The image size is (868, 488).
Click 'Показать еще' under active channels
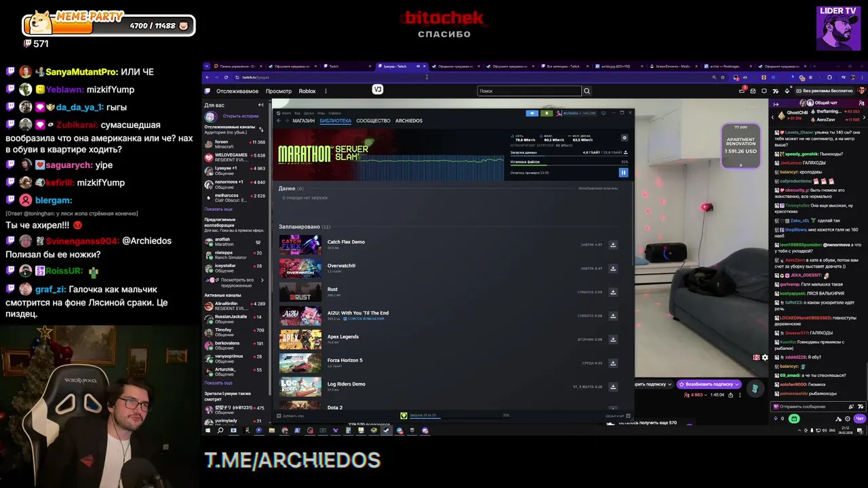point(218,383)
